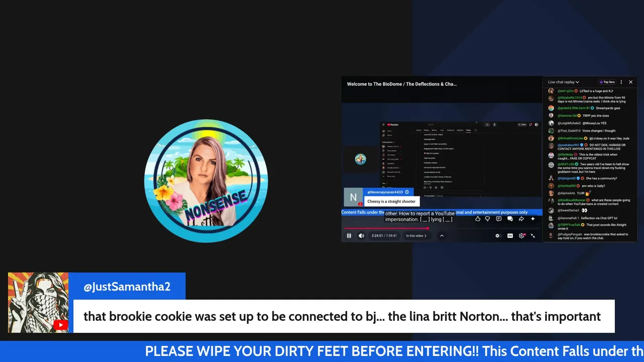Like the video with the thumbs-up icon
Screen dimensions: 644x362
(x=477, y=219)
